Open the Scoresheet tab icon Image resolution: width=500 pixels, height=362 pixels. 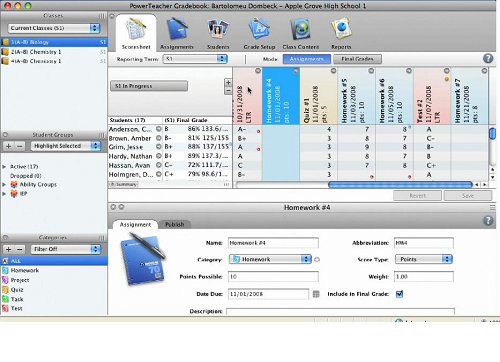136,30
